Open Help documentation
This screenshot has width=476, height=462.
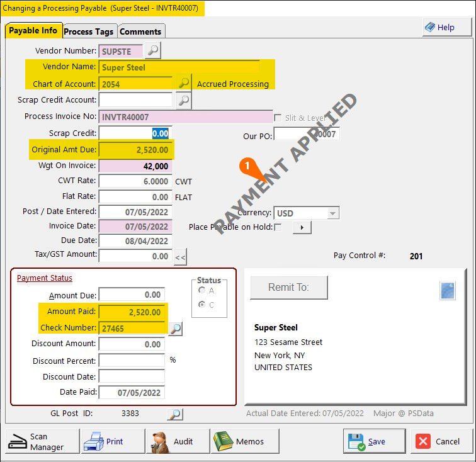(x=447, y=27)
